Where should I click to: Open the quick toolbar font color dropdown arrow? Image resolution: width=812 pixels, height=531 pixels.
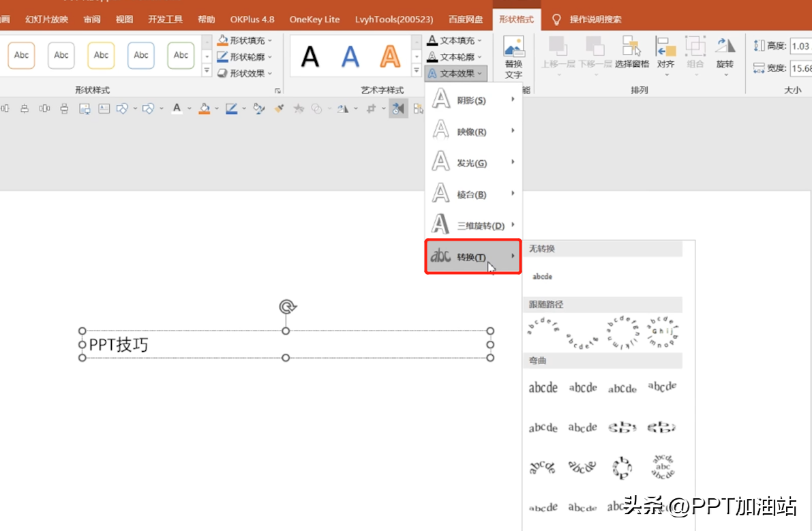(x=189, y=108)
